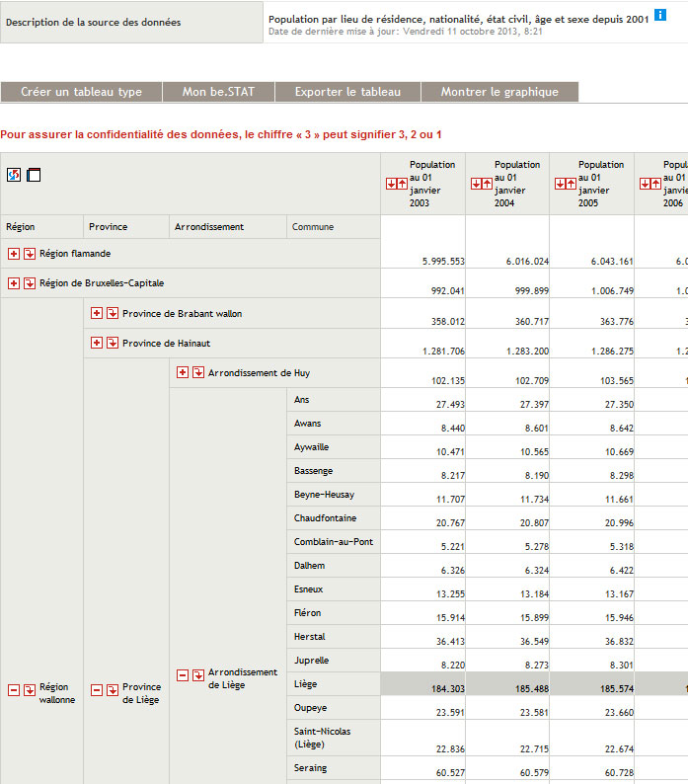
Task: Sort ascending by Population 2006 column
Action: pos(656,184)
